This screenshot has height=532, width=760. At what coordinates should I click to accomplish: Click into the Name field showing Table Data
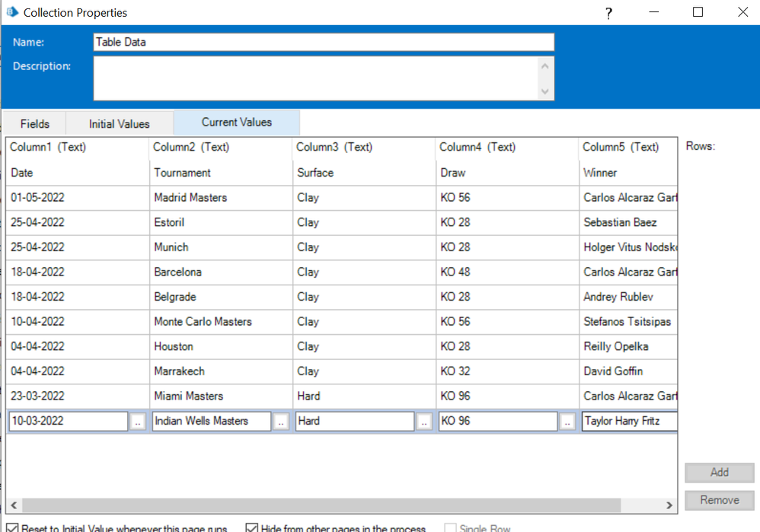(x=324, y=42)
